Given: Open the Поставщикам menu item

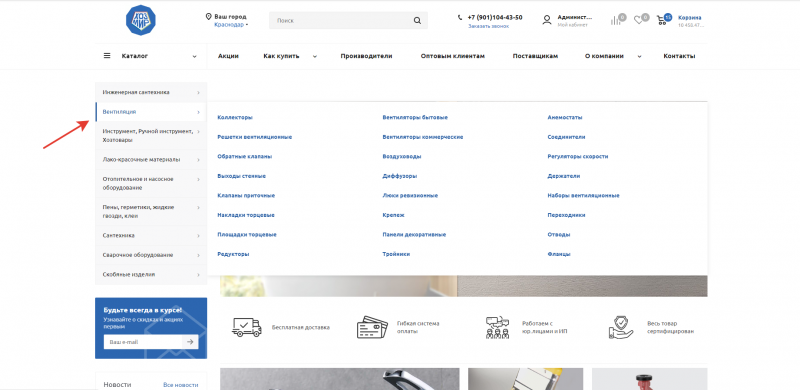Looking at the screenshot, I should tap(535, 56).
